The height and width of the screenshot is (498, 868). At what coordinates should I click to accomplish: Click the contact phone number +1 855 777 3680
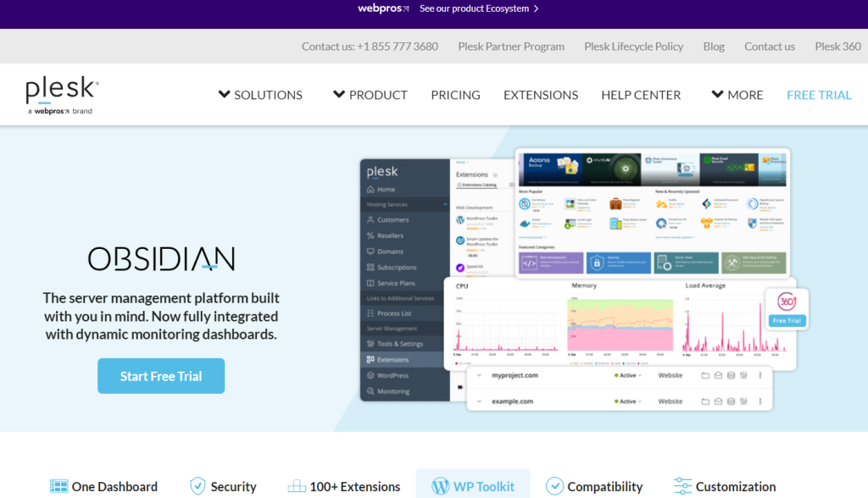coord(398,47)
